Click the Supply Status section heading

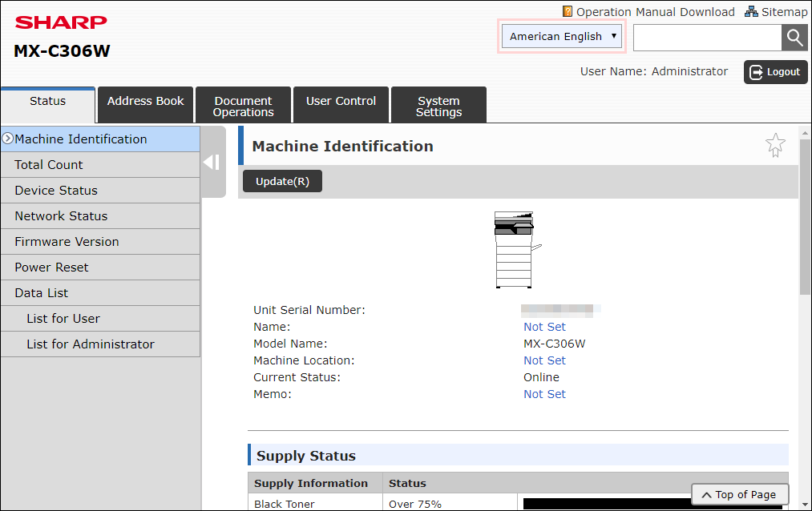(x=306, y=456)
